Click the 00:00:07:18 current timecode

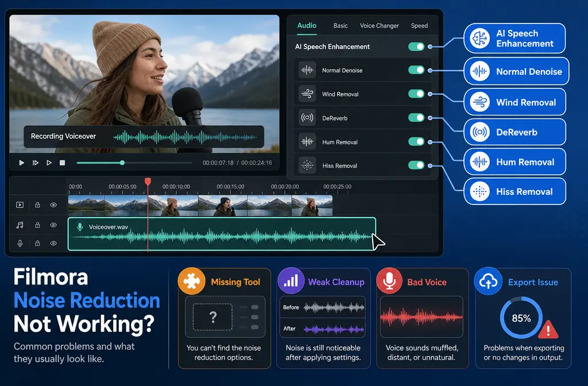pyautogui.click(x=218, y=163)
